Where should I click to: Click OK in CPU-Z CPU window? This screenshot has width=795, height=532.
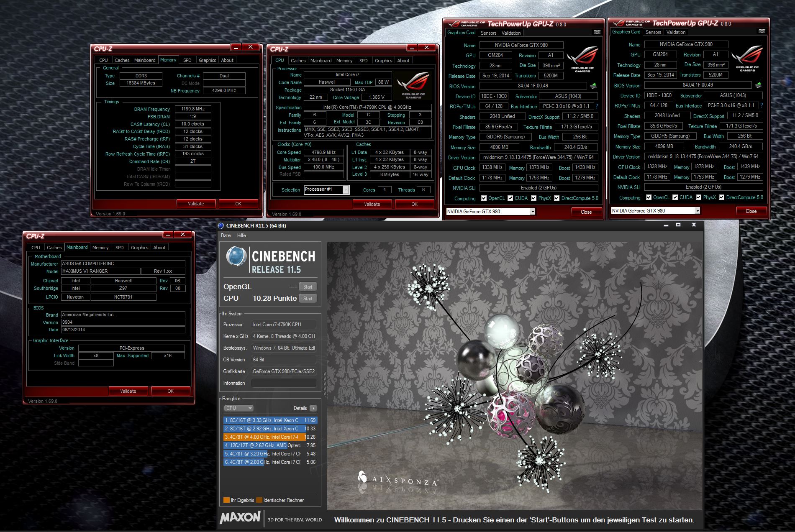pyautogui.click(x=414, y=204)
